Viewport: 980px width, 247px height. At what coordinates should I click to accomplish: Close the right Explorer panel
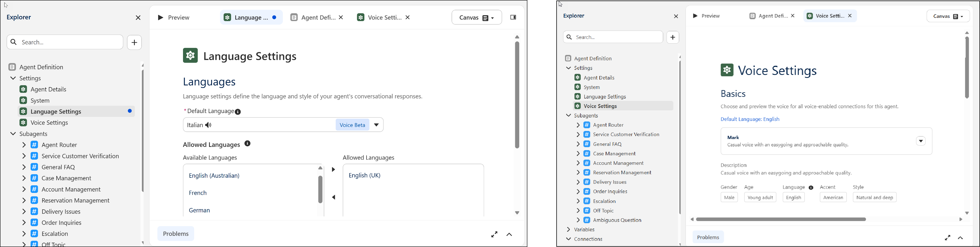click(676, 16)
